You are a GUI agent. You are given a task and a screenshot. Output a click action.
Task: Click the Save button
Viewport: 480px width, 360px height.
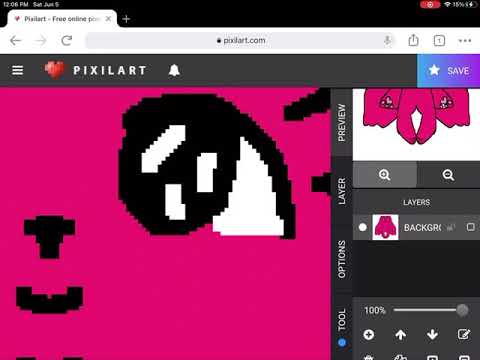[448, 71]
